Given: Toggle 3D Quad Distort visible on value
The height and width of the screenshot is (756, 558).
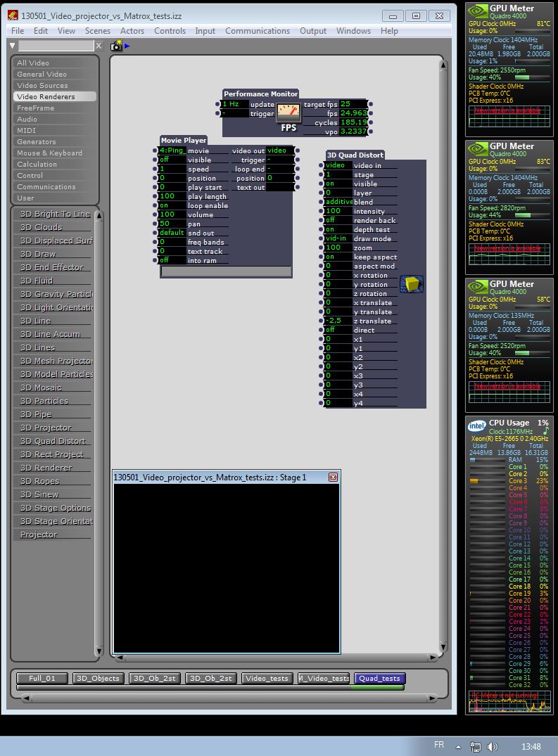Looking at the screenshot, I should (338, 184).
